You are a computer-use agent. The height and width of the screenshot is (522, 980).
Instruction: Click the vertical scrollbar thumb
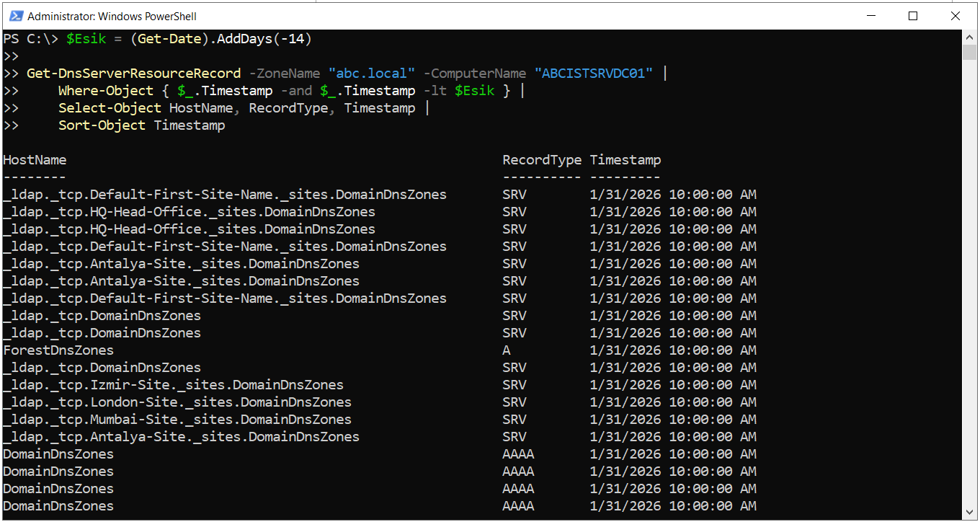coord(970,52)
